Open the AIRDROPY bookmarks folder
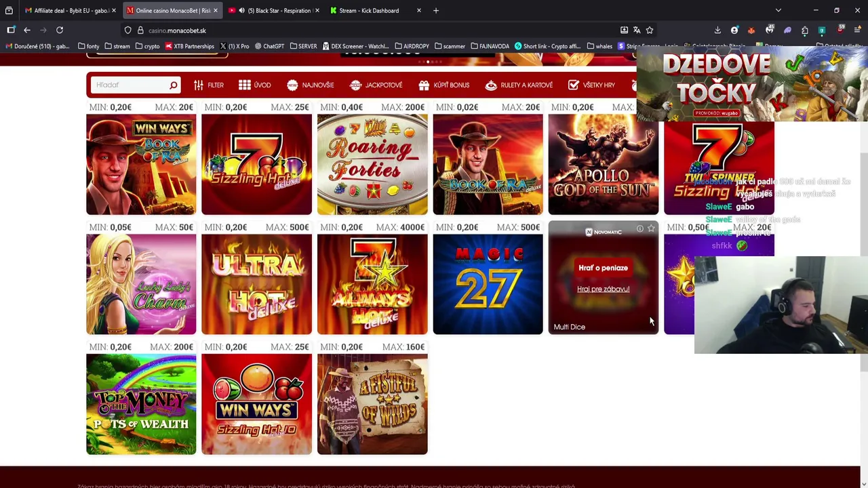 (412, 46)
